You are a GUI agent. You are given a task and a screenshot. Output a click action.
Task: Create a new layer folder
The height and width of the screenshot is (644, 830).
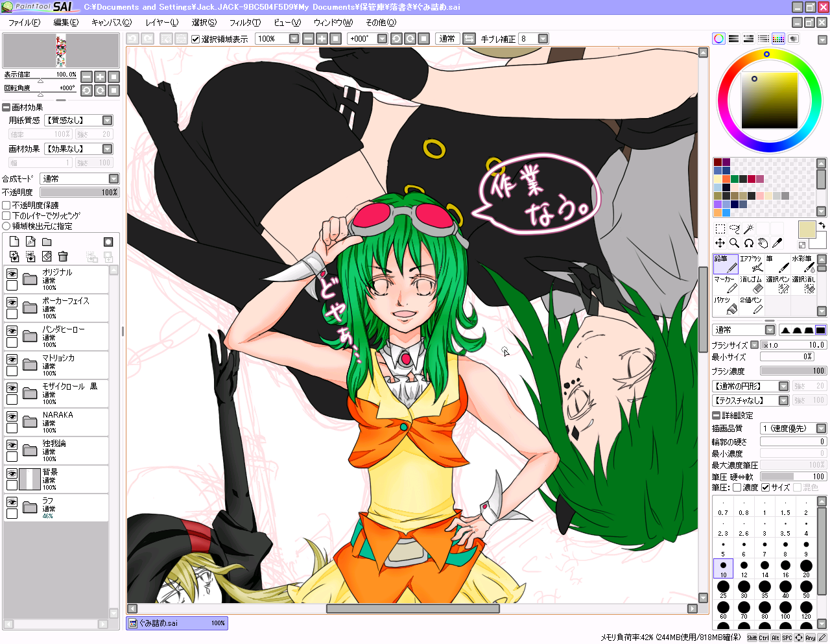click(x=47, y=242)
